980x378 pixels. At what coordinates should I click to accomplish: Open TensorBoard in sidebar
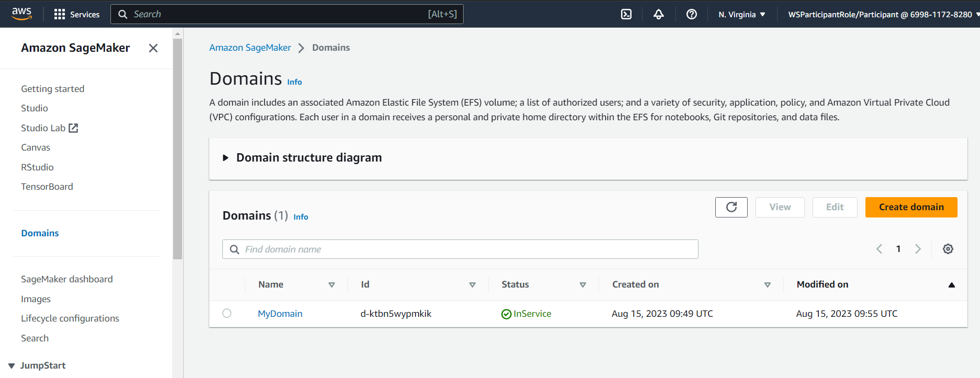point(47,187)
